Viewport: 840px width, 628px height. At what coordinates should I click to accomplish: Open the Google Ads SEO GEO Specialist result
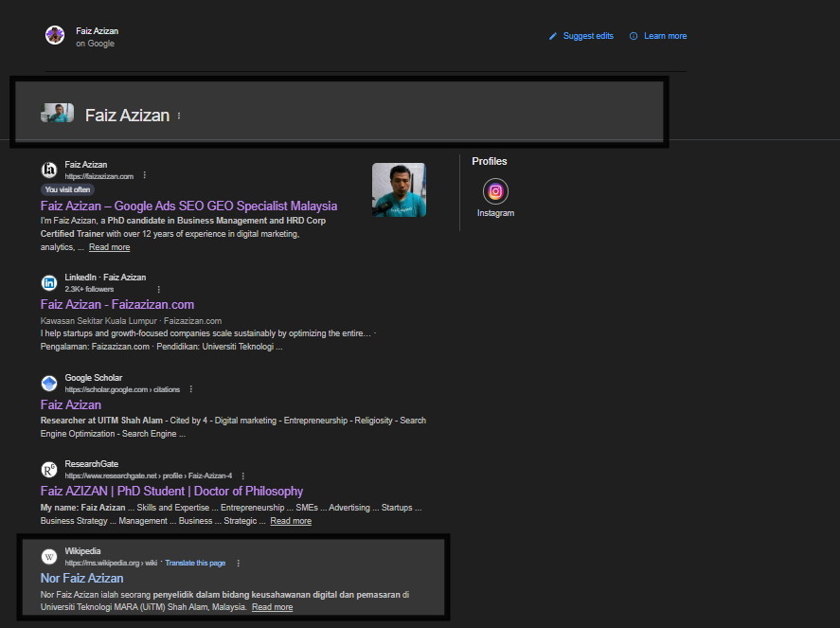pyautogui.click(x=188, y=206)
